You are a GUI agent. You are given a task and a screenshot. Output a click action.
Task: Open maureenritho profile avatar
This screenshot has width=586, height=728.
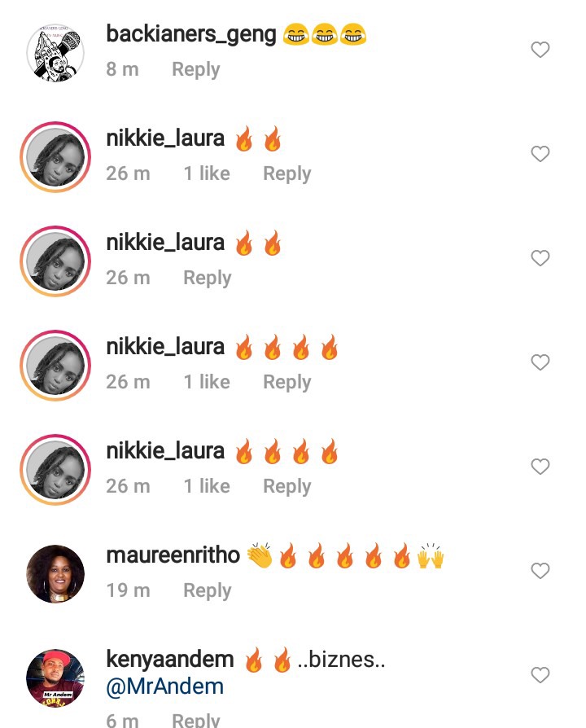[x=55, y=574]
